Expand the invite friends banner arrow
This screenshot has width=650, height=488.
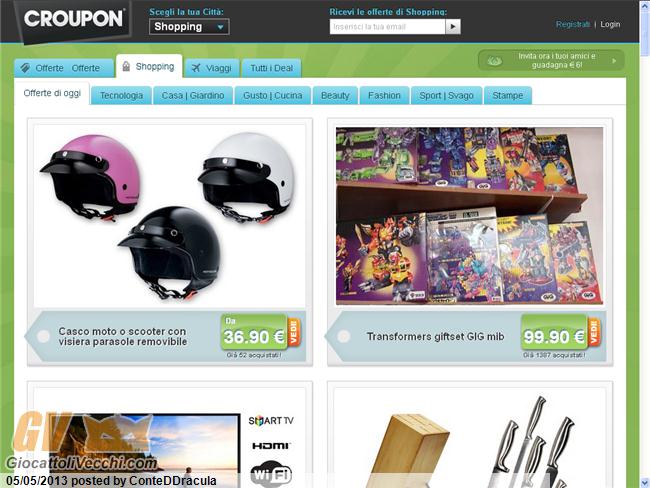pos(614,61)
